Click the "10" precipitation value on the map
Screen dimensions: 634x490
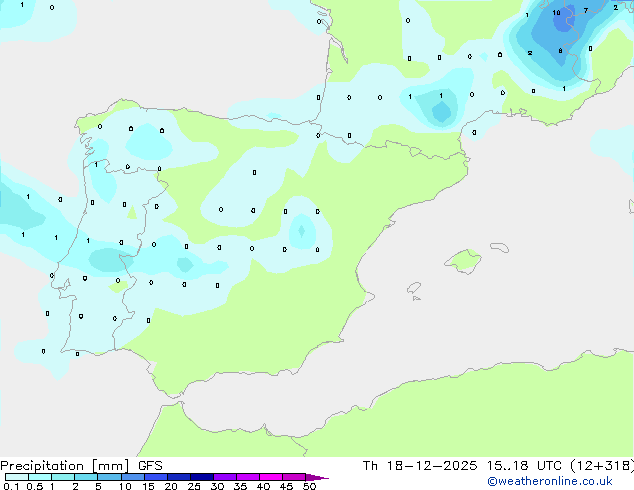(x=556, y=13)
